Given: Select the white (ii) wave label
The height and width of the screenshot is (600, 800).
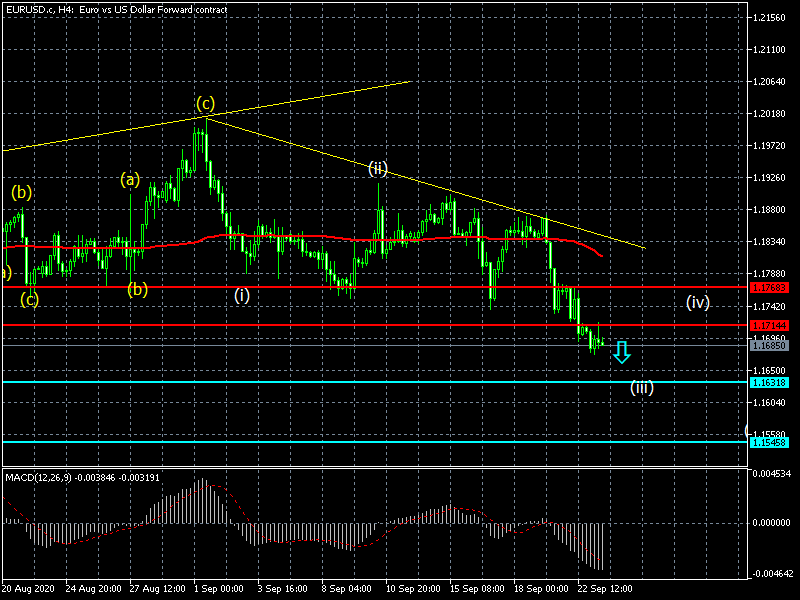Looking at the screenshot, I should click(377, 168).
